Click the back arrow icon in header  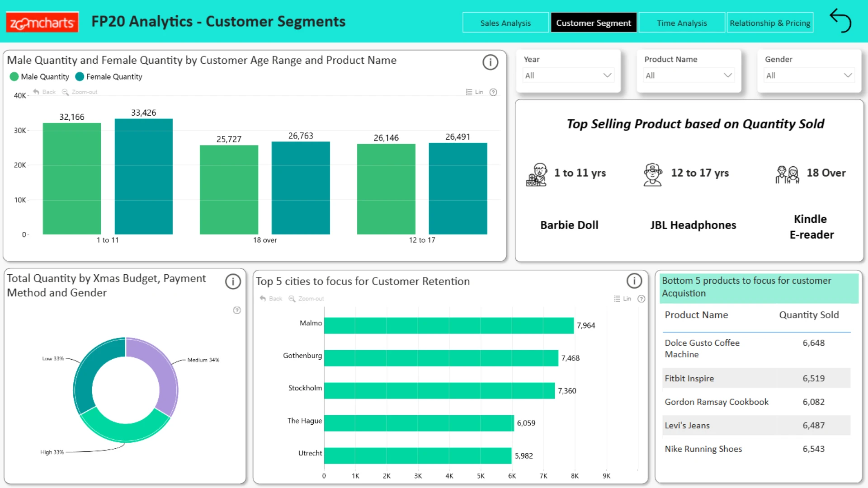[840, 21]
